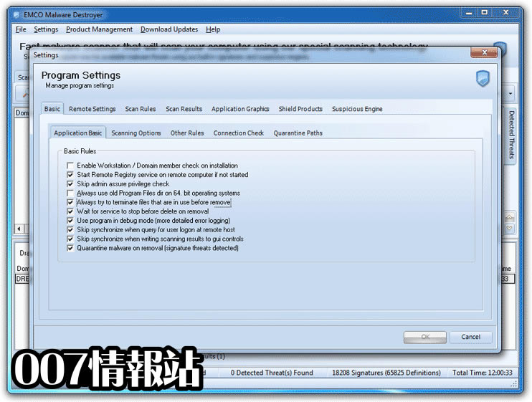Open the Product Management menu

99,29
